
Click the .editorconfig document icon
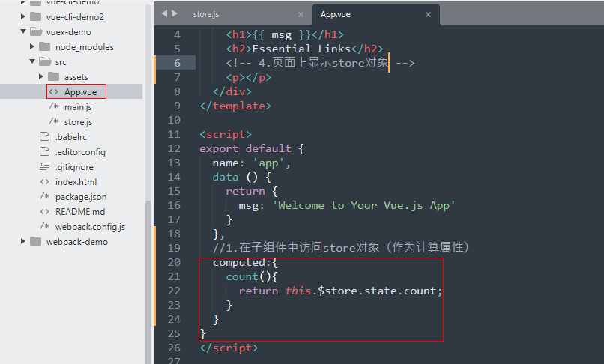45,151
